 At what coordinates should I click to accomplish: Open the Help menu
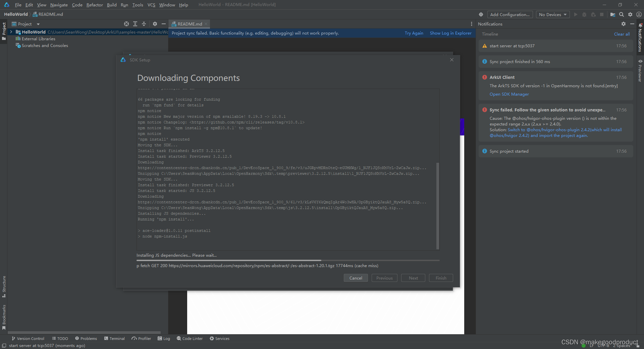(x=183, y=5)
